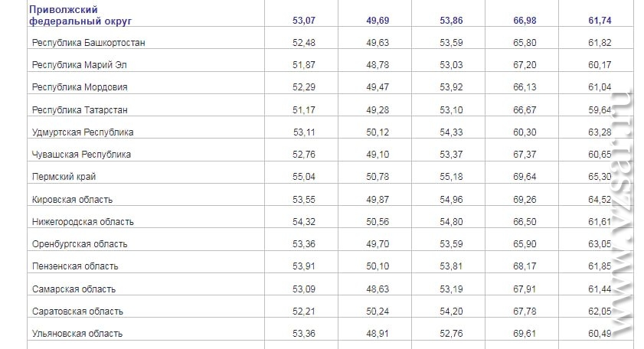Viewport: 644px width, 349px height.
Task: Click the Приволжский федеральный округ heading
Action: pos(80,15)
